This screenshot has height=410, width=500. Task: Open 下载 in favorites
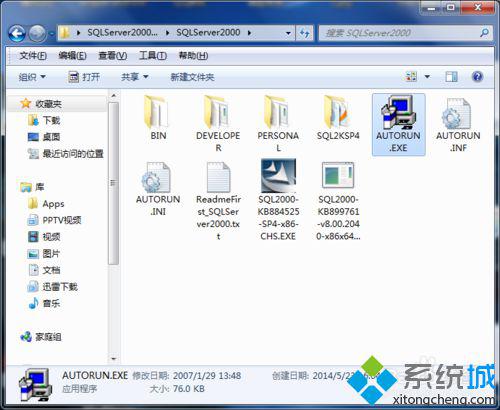[x=44, y=120]
